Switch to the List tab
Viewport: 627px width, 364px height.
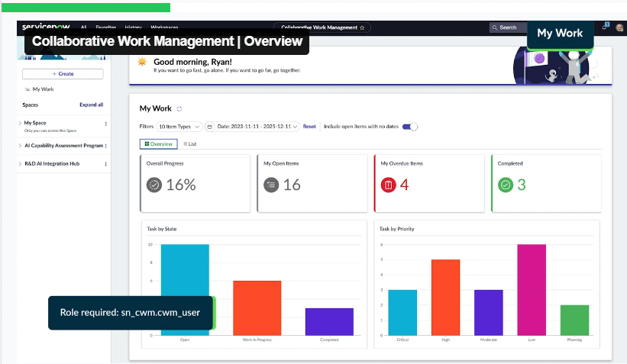click(190, 143)
